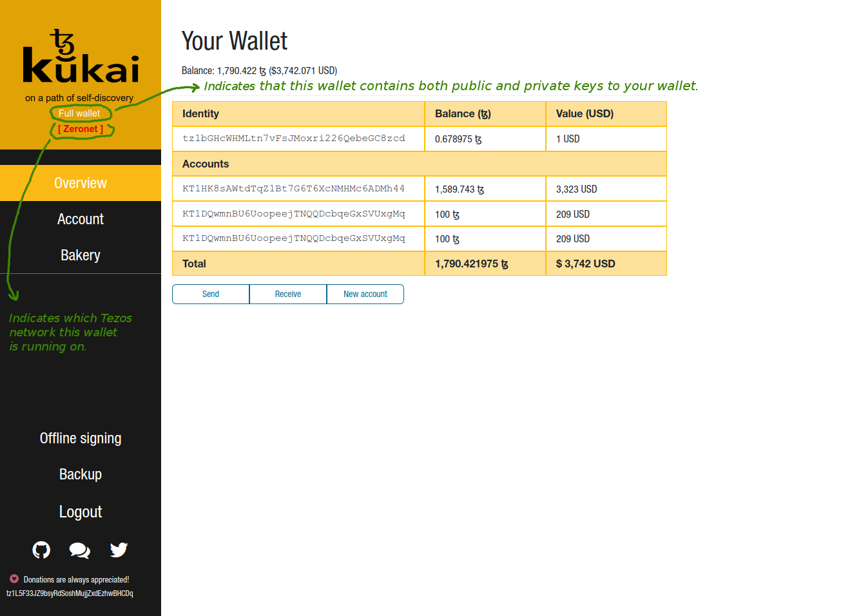Open the Twitter bird icon
This screenshot has height=616, width=843.
pos(119,550)
